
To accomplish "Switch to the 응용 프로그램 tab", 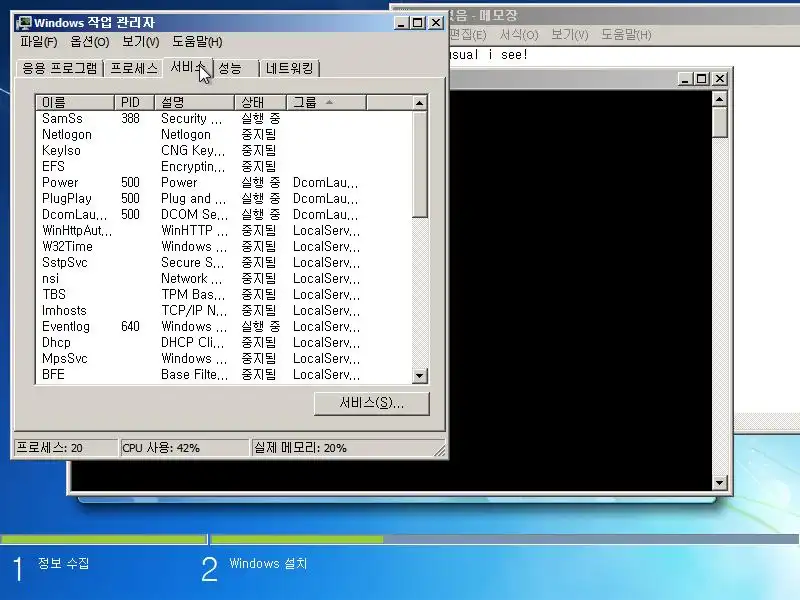I will tap(60, 68).
